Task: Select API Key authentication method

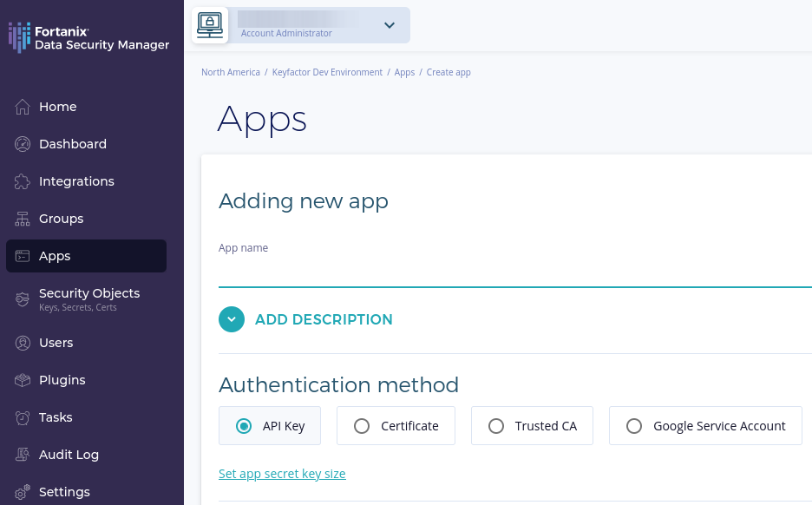Action: [x=245, y=426]
